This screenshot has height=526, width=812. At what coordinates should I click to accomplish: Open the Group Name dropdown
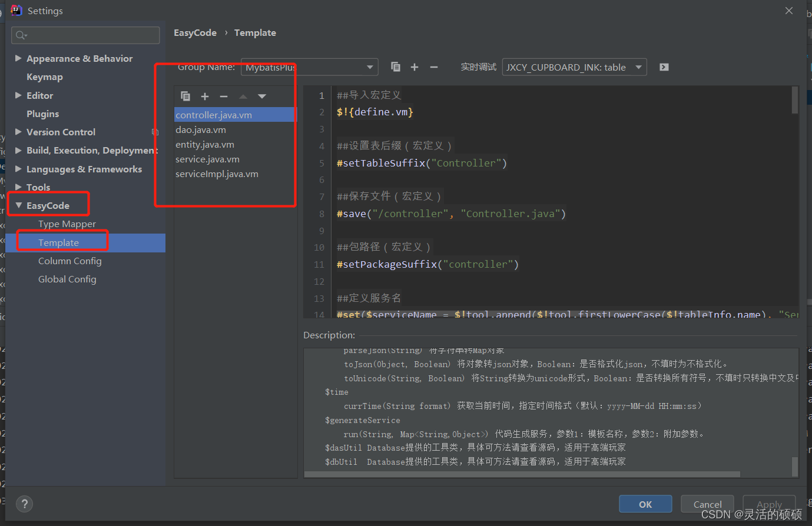coord(370,67)
